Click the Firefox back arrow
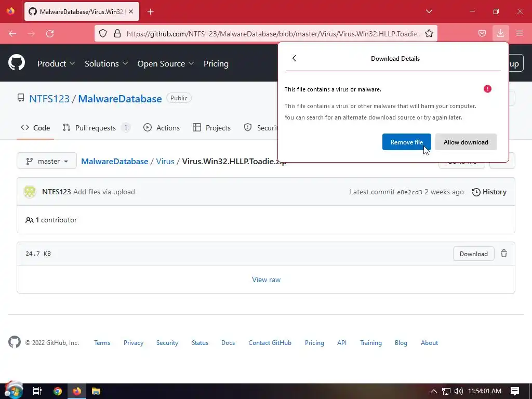Image resolution: width=532 pixels, height=399 pixels. [12, 34]
